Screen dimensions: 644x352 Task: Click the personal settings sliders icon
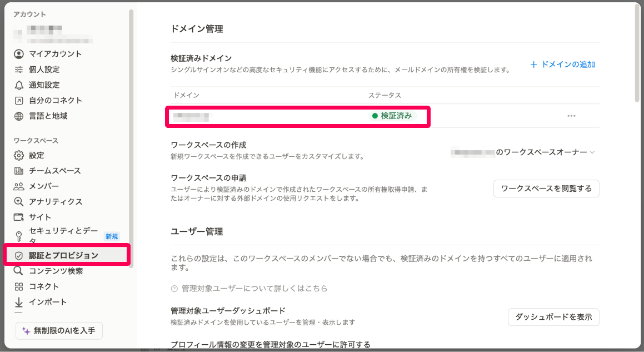(19, 70)
